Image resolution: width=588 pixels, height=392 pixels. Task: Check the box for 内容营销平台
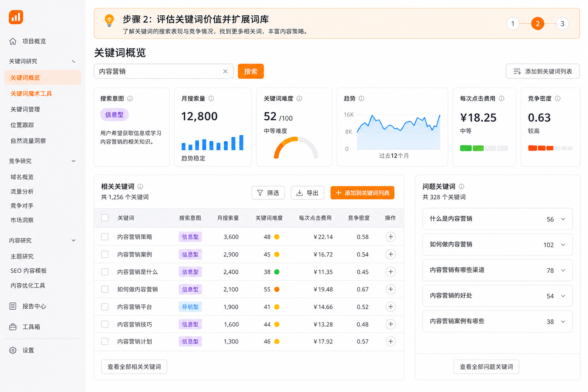105,307
